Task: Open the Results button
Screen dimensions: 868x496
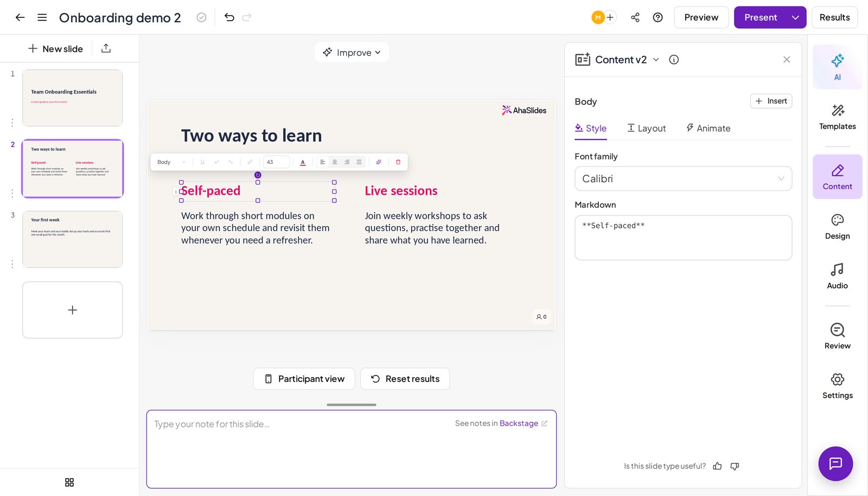Action: coord(834,17)
